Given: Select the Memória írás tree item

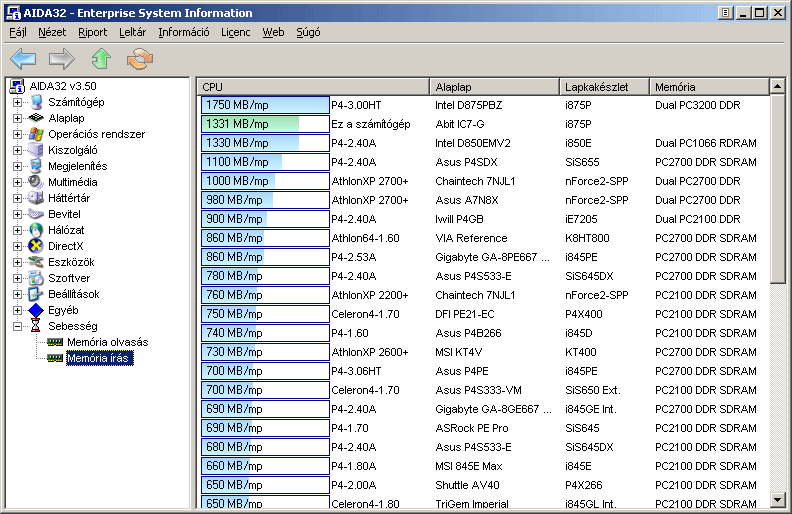Looking at the screenshot, I should tap(100, 358).
